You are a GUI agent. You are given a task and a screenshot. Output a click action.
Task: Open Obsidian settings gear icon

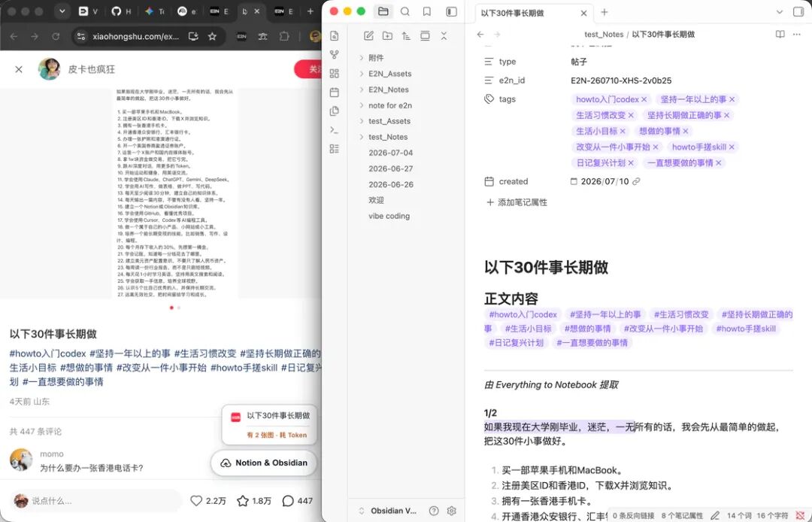click(452, 511)
